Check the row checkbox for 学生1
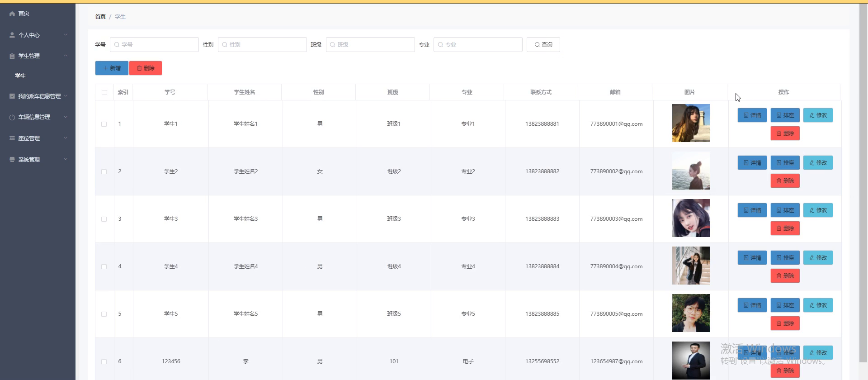The image size is (868, 380). click(x=104, y=124)
